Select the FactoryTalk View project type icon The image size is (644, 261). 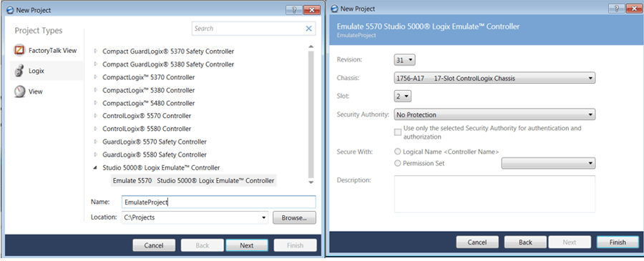click(20, 51)
